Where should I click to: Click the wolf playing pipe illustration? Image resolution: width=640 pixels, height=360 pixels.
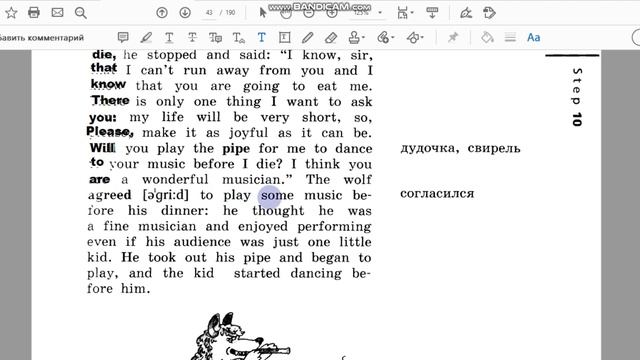point(241,337)
